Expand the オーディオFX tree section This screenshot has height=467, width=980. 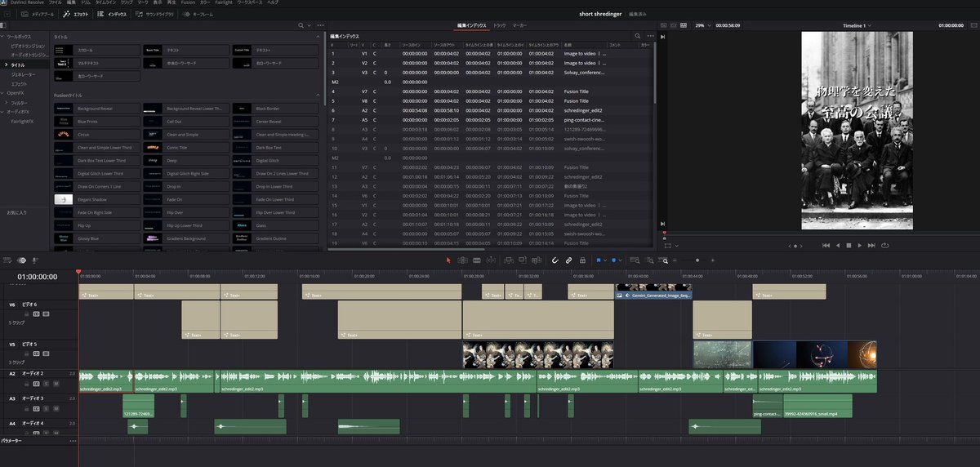pos(3,111)
